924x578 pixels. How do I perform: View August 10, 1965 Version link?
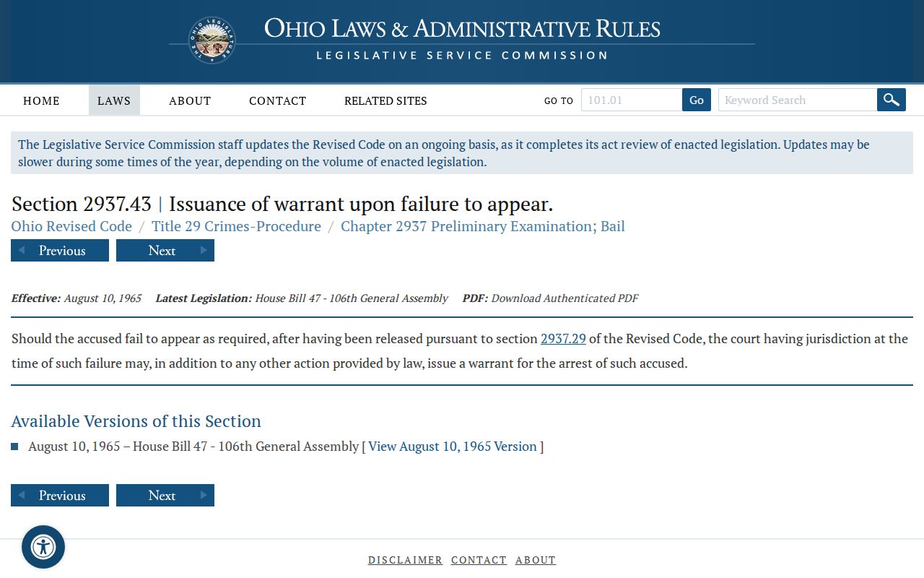pos(453,447)
